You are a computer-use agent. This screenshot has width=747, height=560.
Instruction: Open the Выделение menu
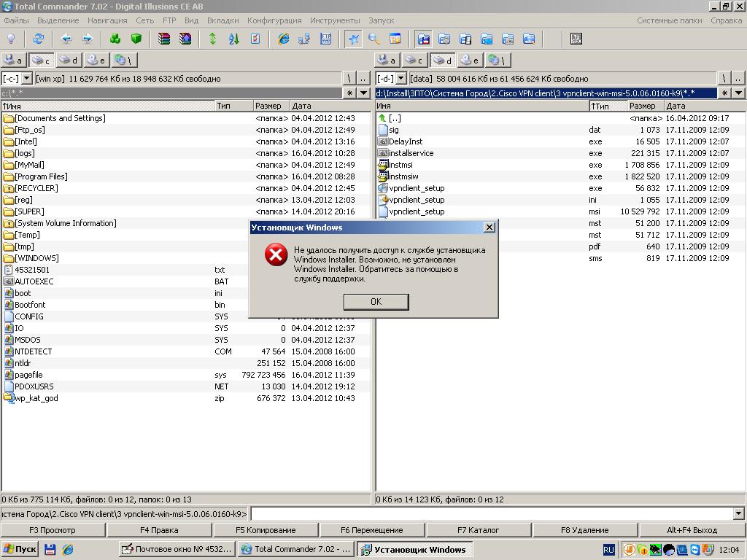click(x=58, y=20)
